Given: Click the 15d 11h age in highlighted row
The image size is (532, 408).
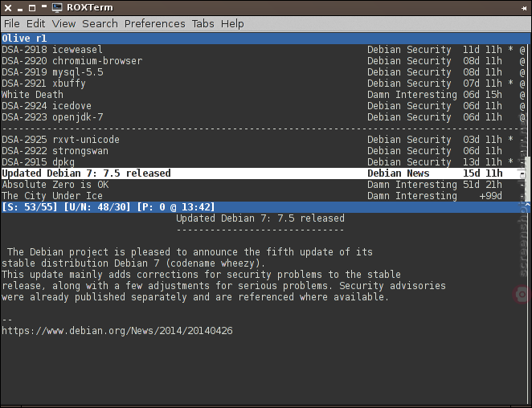Looking at the screenshot, I should 482,173.
